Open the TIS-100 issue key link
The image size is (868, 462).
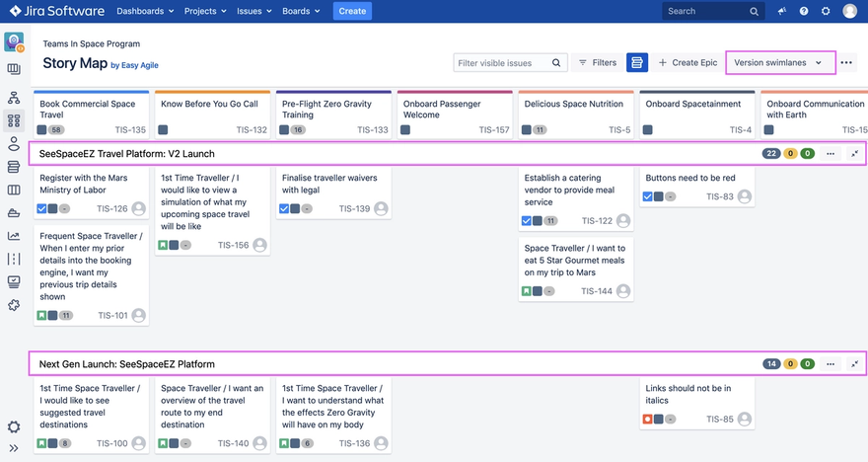111,443
